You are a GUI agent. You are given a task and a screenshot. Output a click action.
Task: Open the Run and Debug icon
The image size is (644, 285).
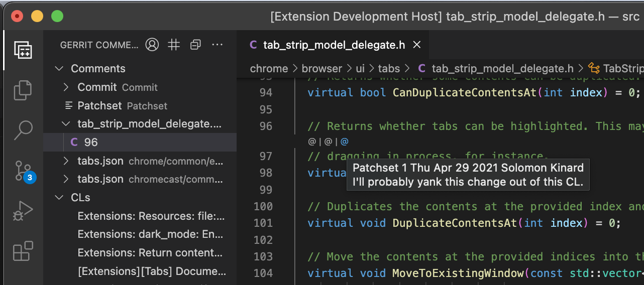[23, 211]
